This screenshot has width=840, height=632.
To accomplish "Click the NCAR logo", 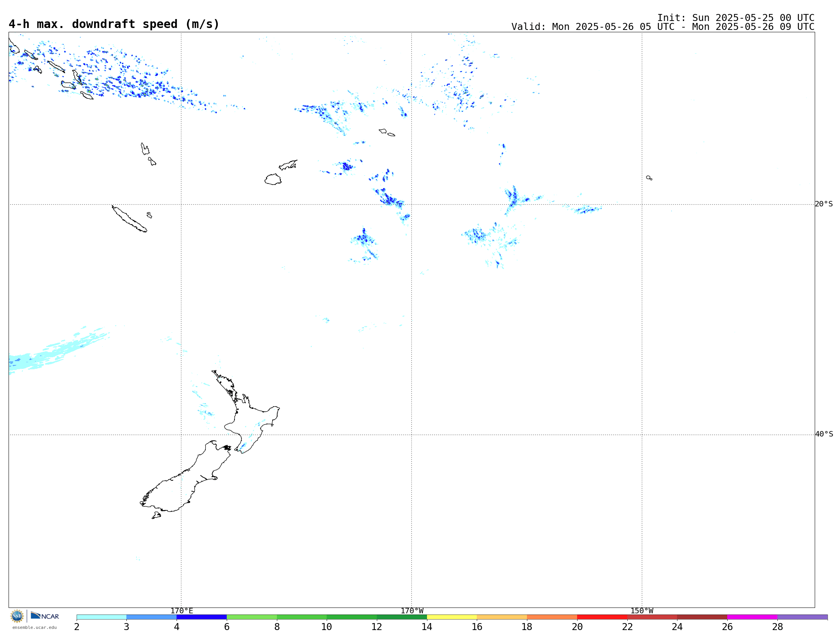I will coord(45,616).
